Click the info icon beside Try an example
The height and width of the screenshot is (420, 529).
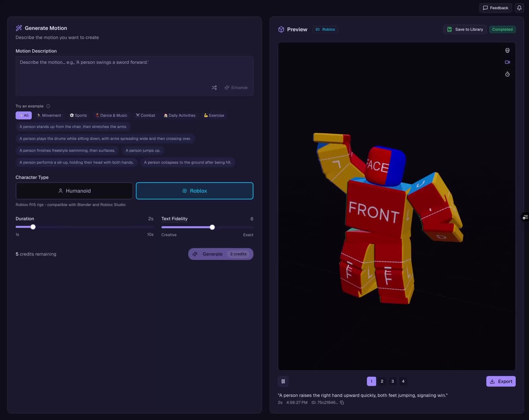(x=48, y=106)
